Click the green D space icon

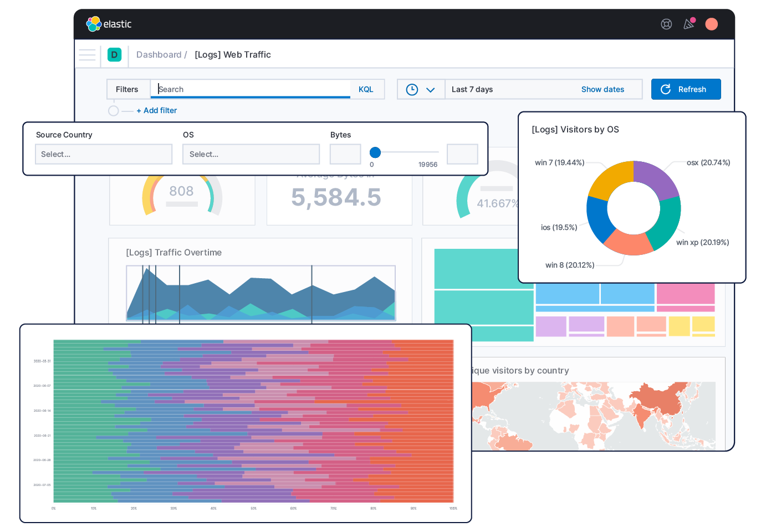pyautogui.click(x=114, y=55)
